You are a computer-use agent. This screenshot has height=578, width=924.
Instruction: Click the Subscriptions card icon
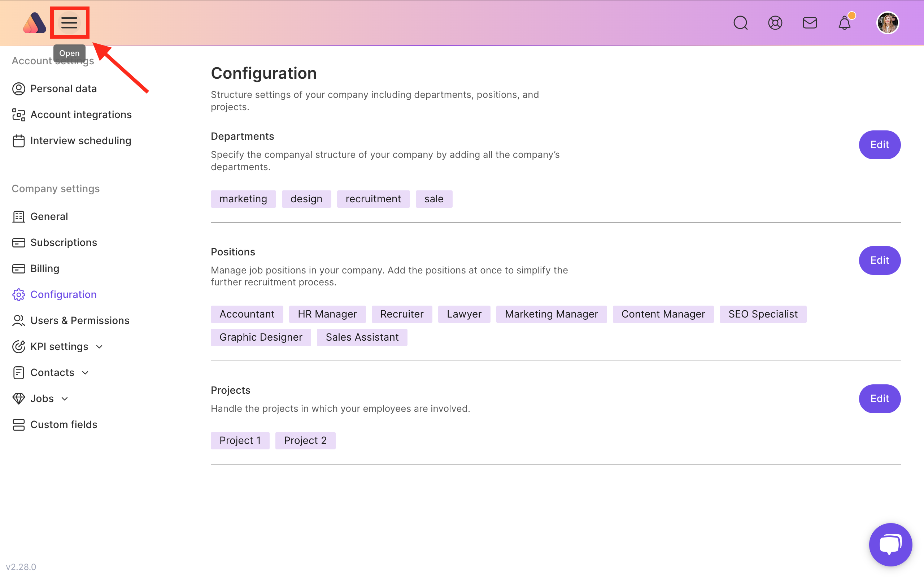[19, 242]
